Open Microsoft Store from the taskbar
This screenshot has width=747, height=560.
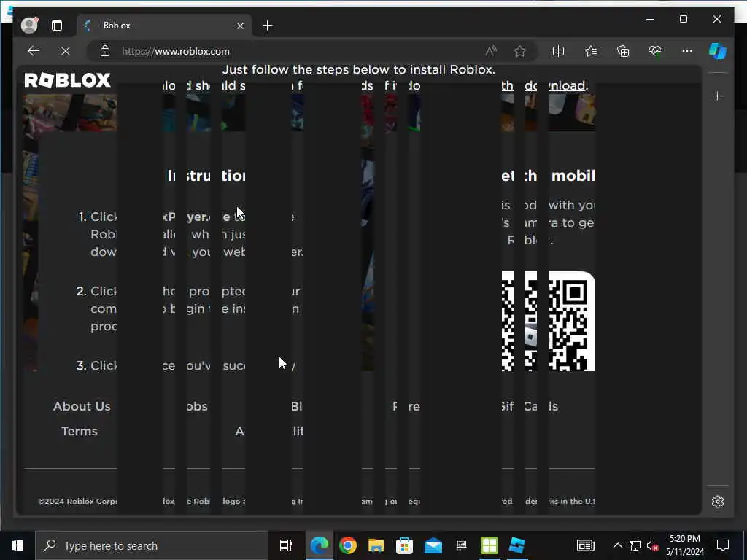pyautogui.click(x=404, y=545)
